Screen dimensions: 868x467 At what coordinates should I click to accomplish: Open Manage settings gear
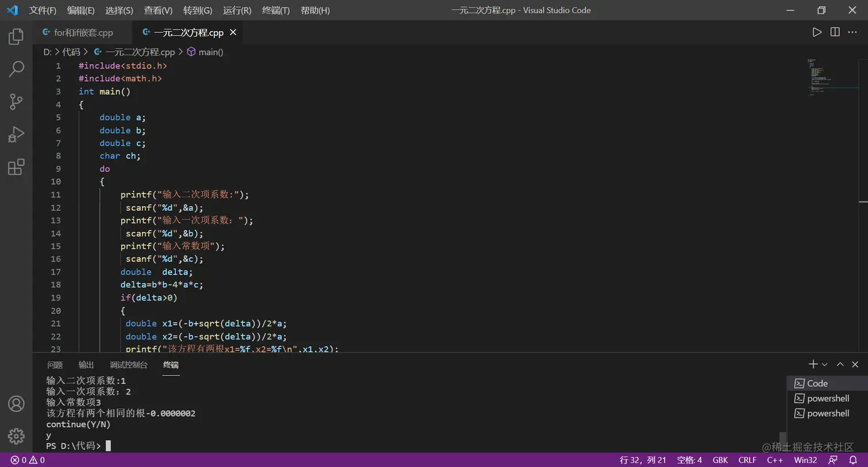pyautogui.click(x=15, y=435)
